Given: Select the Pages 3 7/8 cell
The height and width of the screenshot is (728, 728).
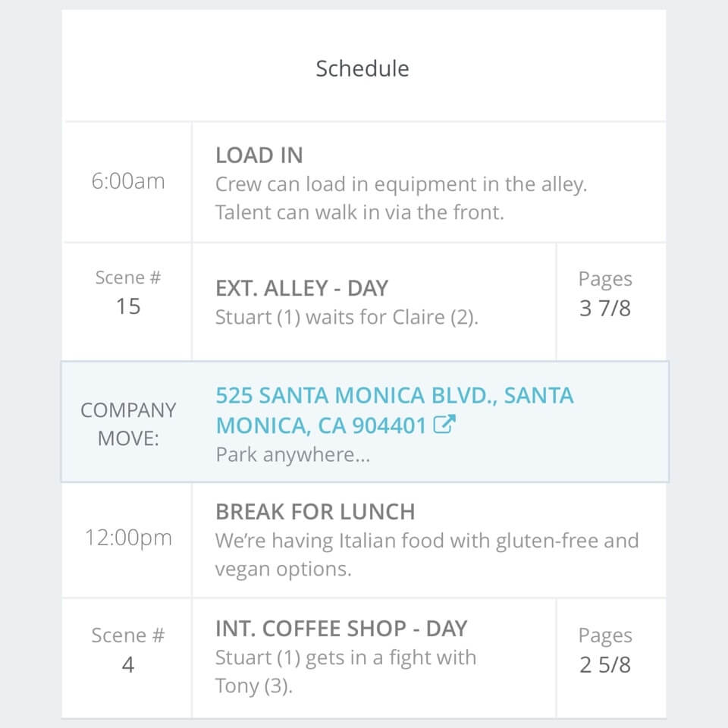Looking at the screenshot, I should 604,293.
